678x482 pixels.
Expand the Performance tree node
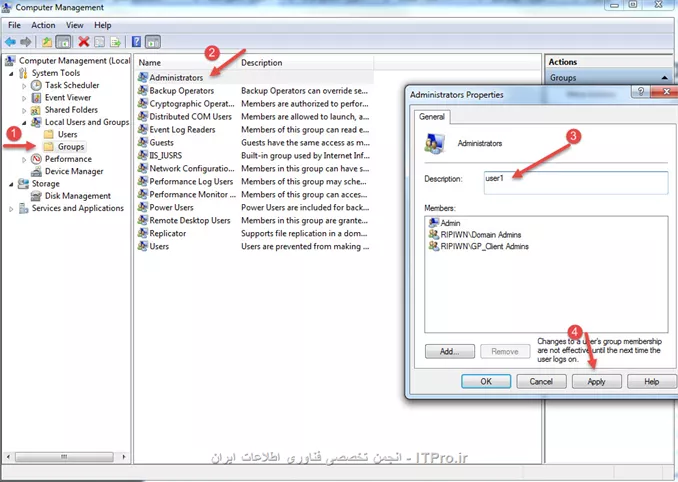coord(24,160)
